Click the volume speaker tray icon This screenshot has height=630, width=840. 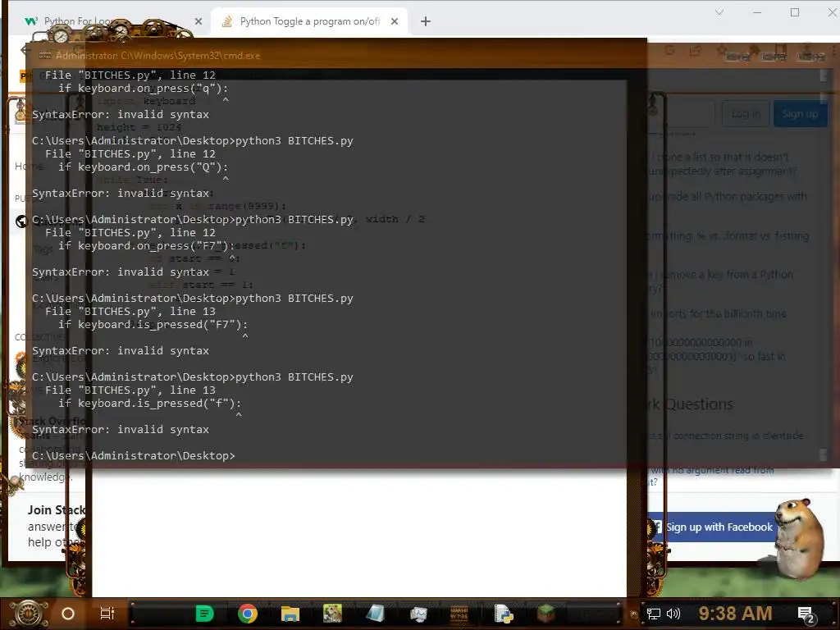(673, 614)
